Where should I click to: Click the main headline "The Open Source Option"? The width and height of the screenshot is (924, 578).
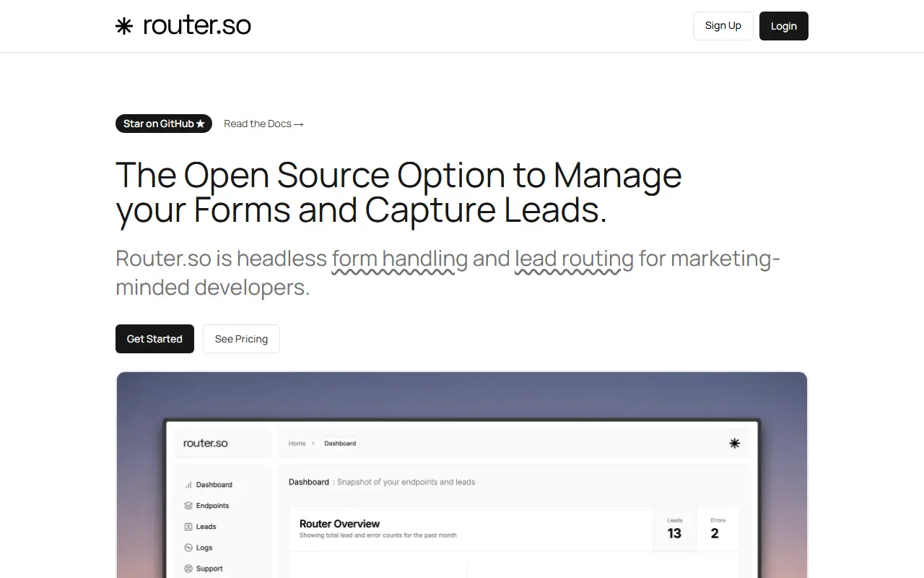click(x=398, y=192)
